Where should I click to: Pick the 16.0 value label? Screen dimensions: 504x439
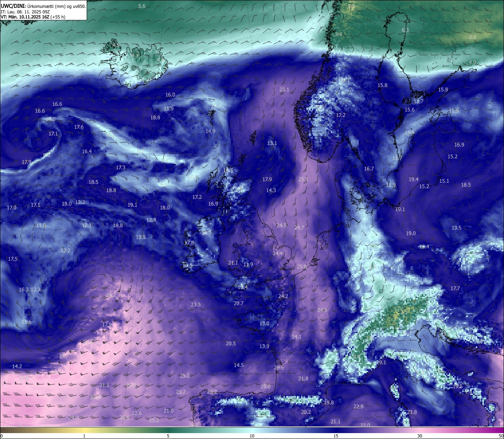pyautogui.click(x=170, y=95)
